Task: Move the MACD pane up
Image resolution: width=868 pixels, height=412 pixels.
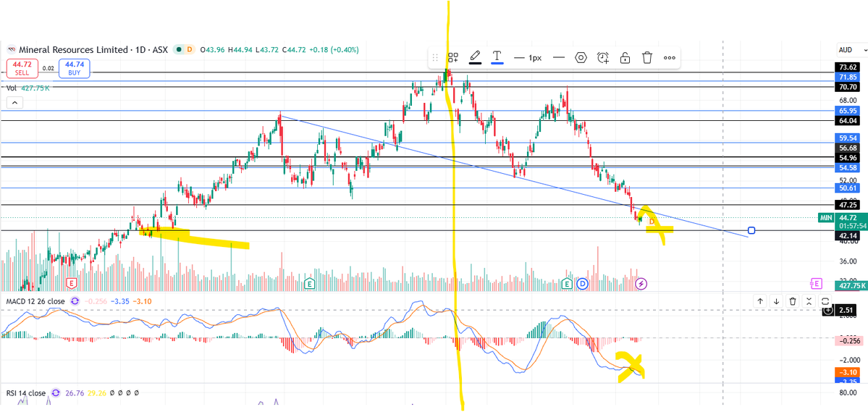Action: coord(761,301)
